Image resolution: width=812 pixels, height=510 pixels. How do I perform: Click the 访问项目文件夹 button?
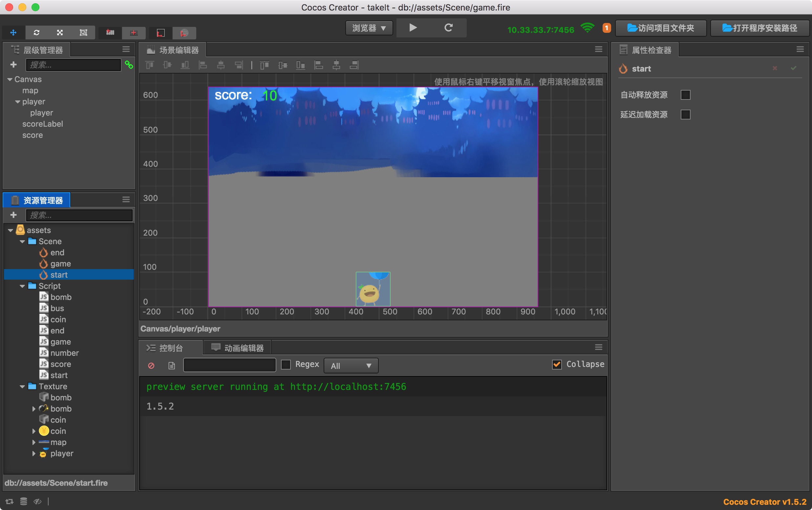pyautogui.click(x=661, y=28)
